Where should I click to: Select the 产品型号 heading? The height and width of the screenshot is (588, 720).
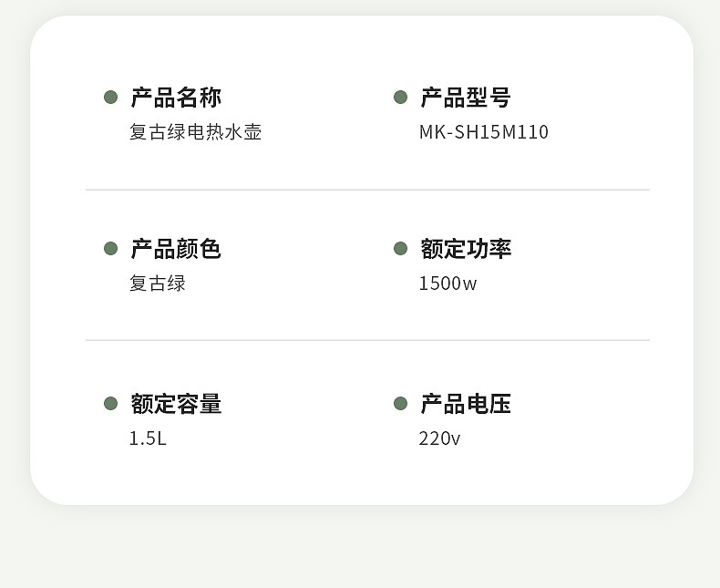(x=466, y=98)
